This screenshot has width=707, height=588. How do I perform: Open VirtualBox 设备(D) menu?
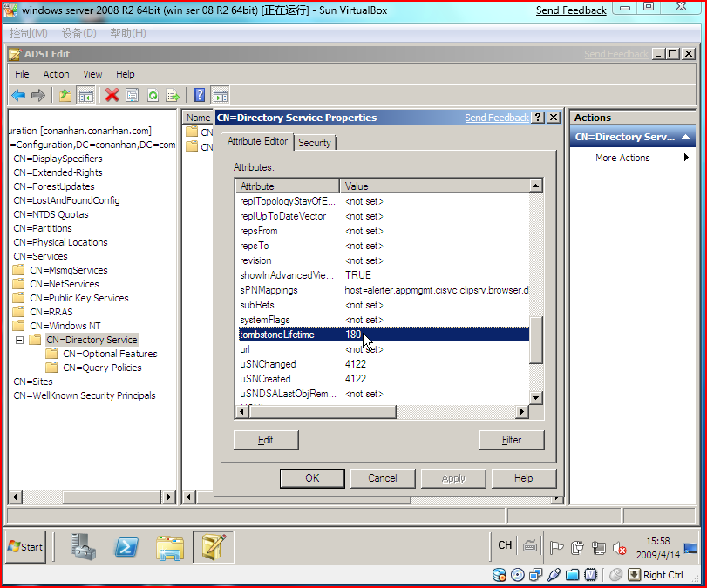click(79, 33)
